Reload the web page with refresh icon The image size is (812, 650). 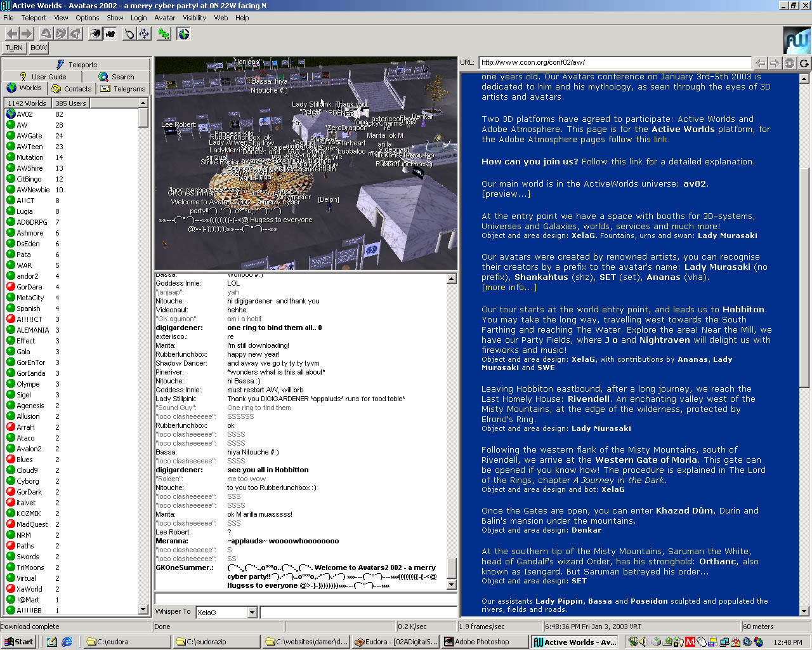pyautogui.click(x=804, y=63)
